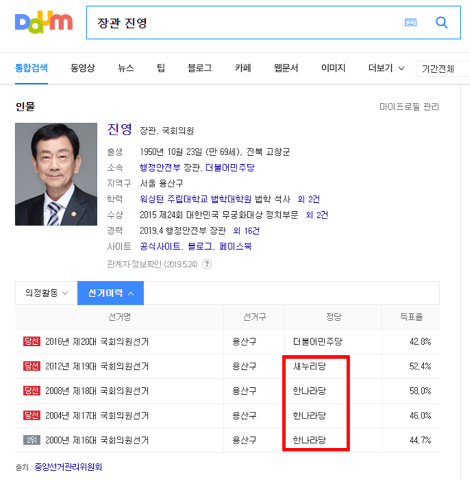Click the 선거명 column header

pos(119,317)
